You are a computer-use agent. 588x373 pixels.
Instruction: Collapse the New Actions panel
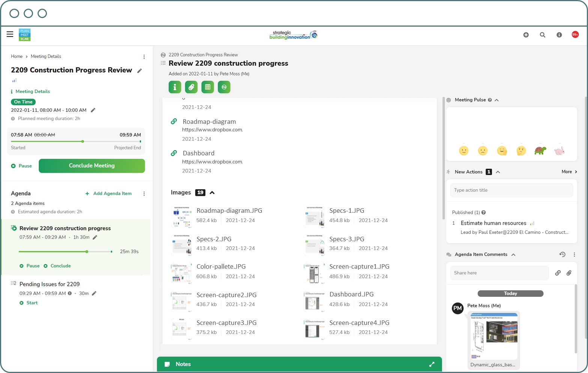click(498, 172)
